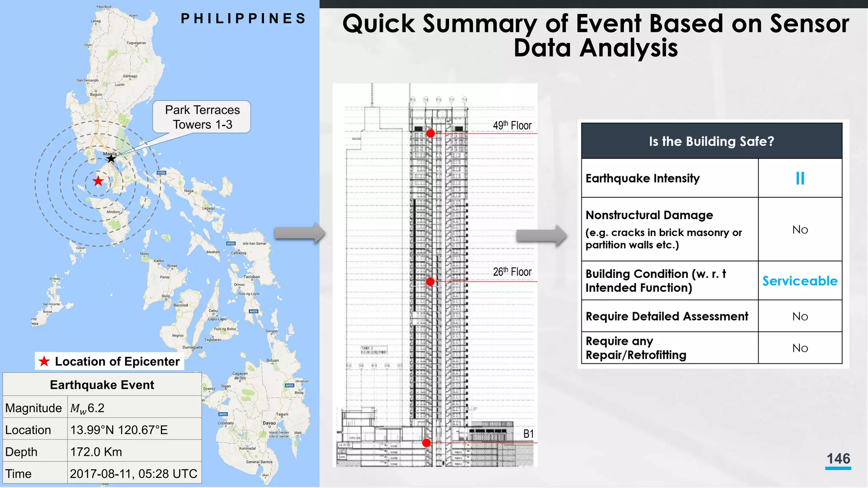Viewport: 868px width, 488px height.
Task: Click the 'Iloilo' city label on the map
Action: click(x=166, y=296)
